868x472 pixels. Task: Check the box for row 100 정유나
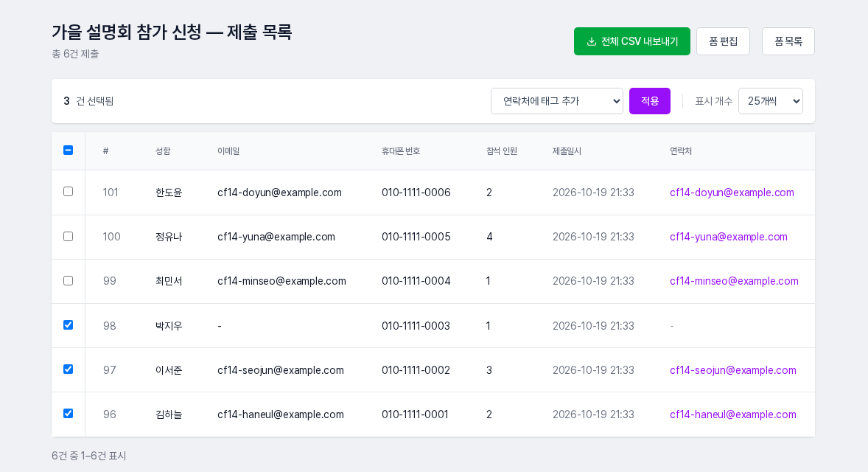[68, 237]
